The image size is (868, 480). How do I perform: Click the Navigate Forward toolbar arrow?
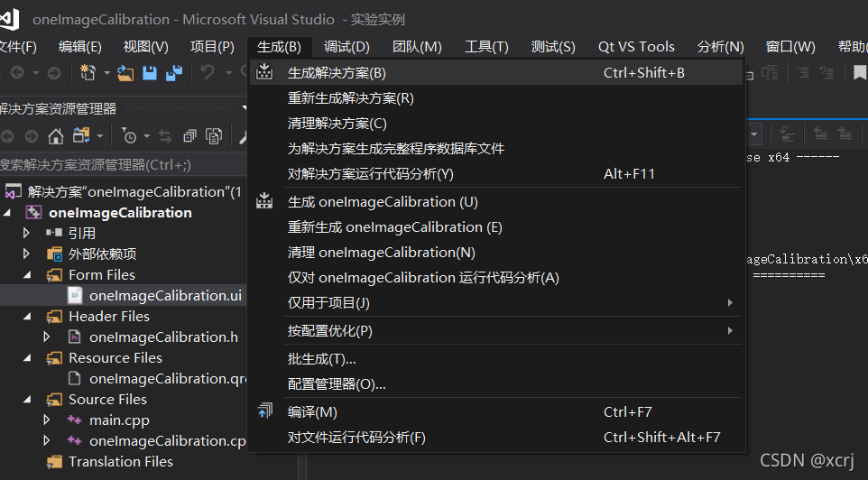pyautogui.click(x=54, y=72)
